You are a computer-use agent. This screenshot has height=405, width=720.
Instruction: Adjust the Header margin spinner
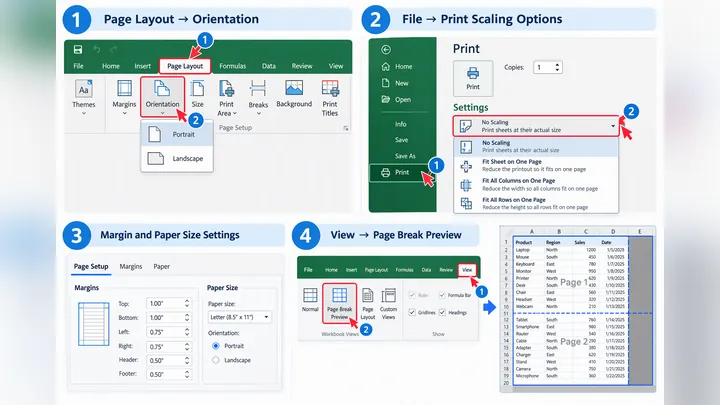point(187,360)
